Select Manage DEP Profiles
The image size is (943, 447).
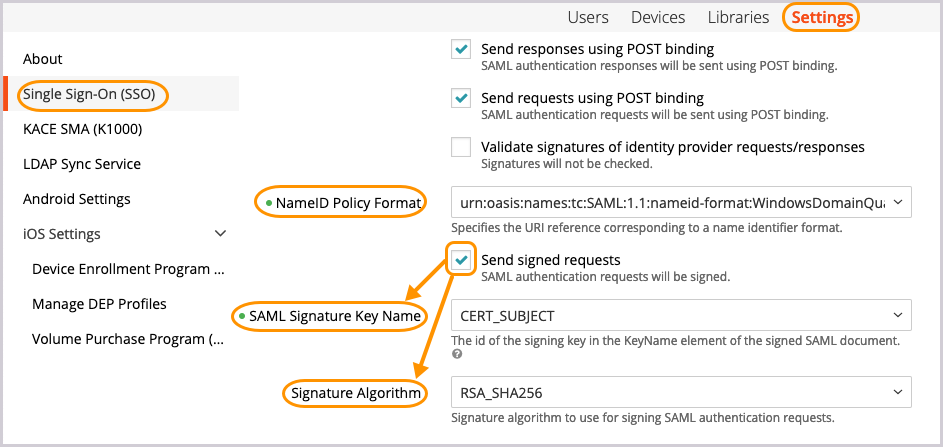click(x=99, y=304)
